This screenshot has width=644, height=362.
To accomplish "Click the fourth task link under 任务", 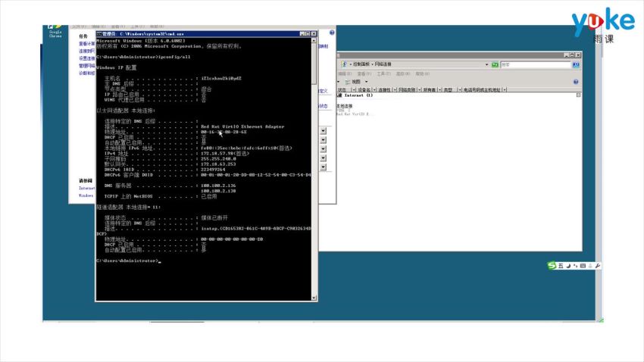I will click(x=86, y=66).
